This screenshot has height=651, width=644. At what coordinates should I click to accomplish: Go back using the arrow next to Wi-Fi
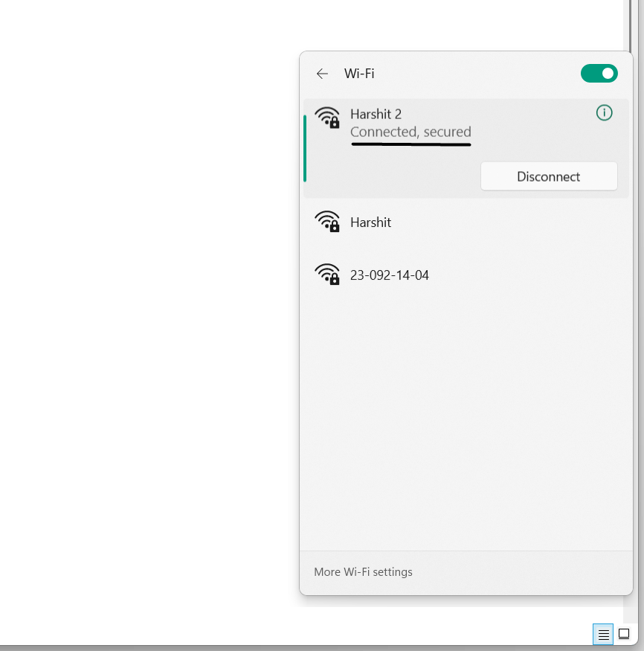click(322, 74)
